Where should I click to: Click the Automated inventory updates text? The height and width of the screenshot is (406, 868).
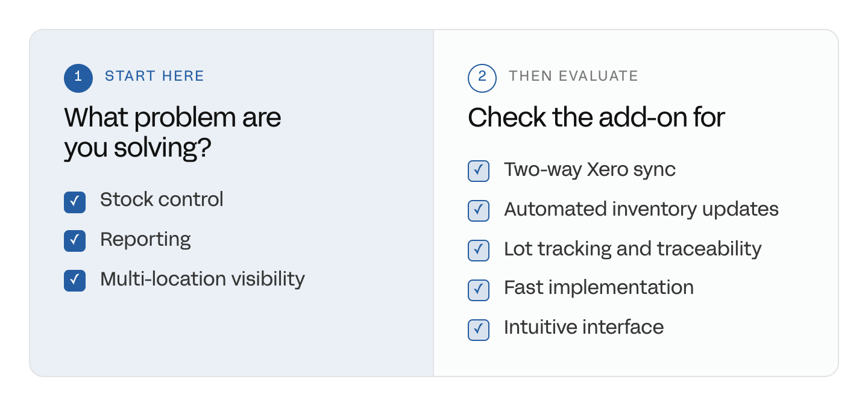[x=641, y=209]
